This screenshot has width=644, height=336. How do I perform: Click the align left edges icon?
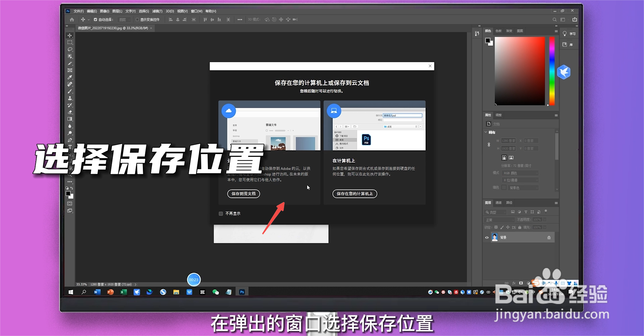[x=170, y=19]
